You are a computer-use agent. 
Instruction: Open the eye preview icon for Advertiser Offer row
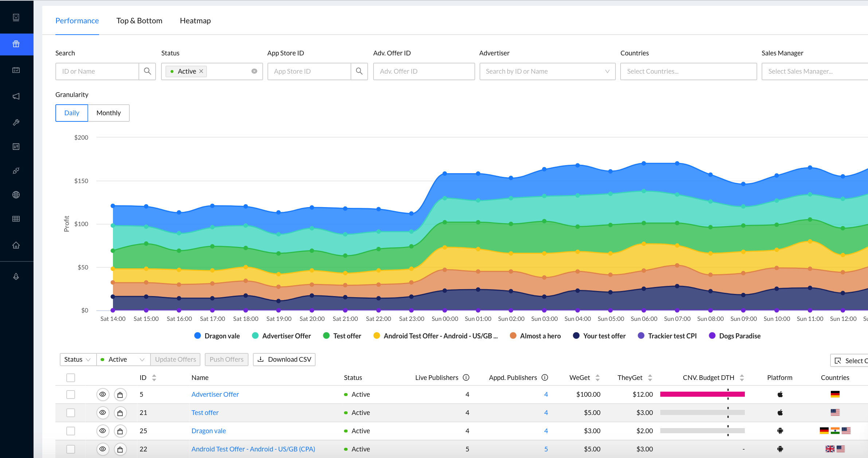[x=103, y=394]
